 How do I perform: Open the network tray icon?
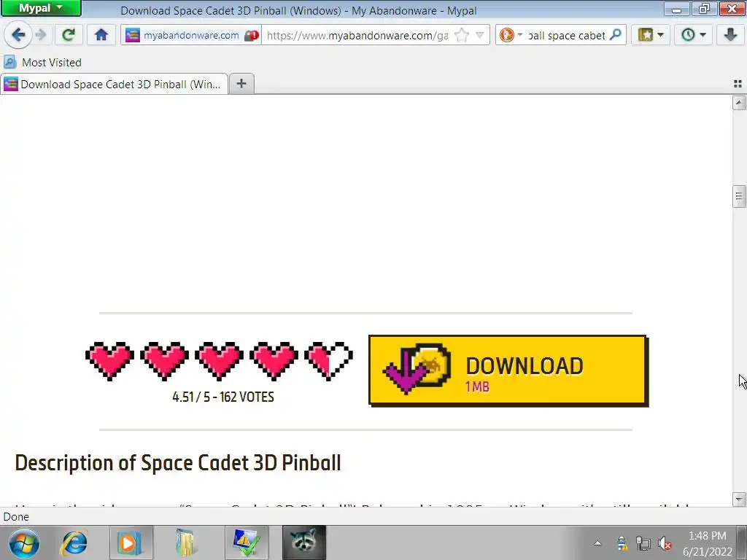643,543
